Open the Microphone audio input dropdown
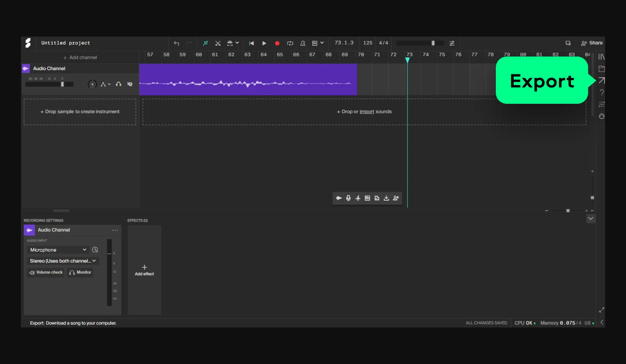Image resolution: width=626 pixels, height=364 pixels. click(58, 250)
